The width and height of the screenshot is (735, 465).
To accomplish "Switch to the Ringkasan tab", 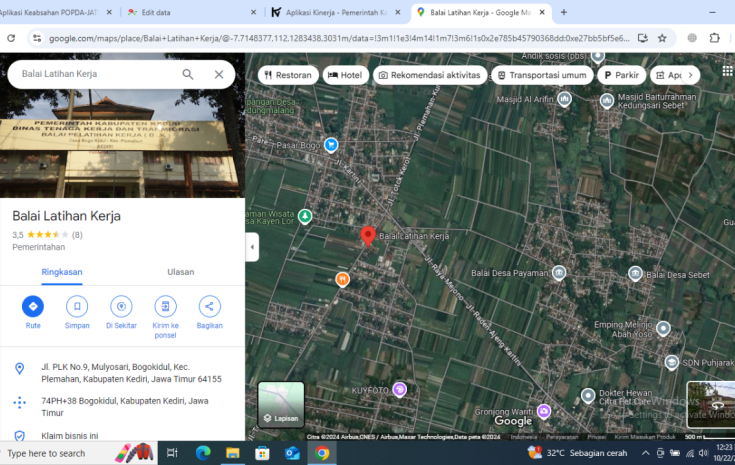I will tap(62, 272).
